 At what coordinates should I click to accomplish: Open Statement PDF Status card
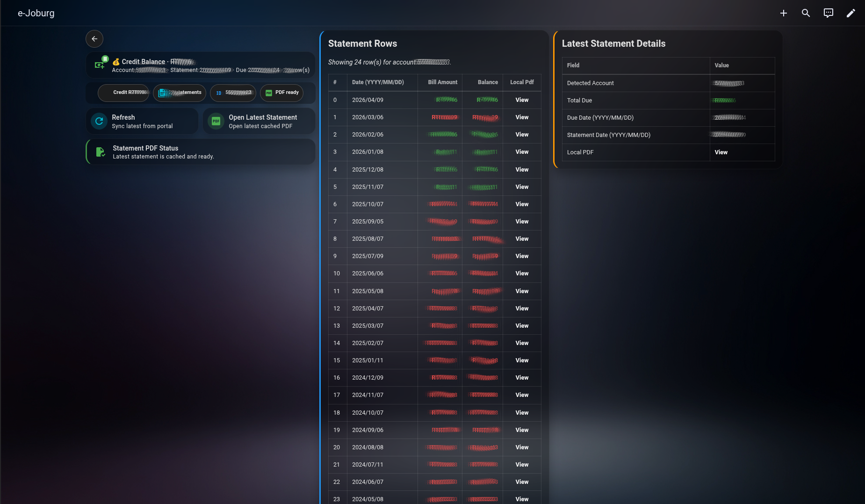point(201,152)
